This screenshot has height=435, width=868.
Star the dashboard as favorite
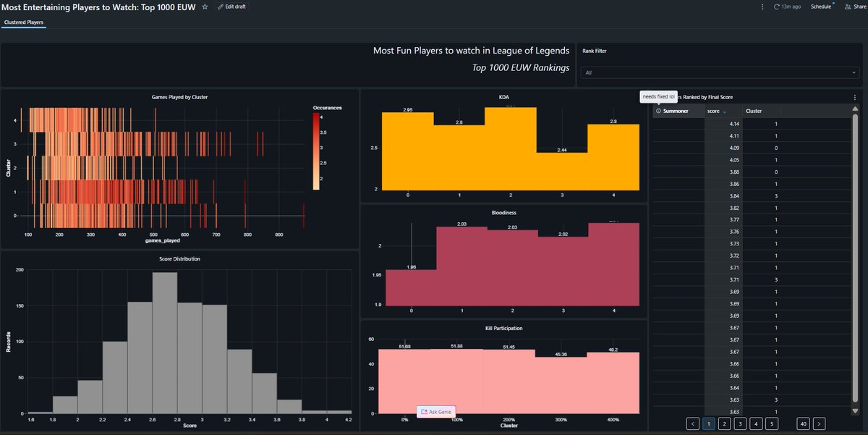[x=205, y=7]
